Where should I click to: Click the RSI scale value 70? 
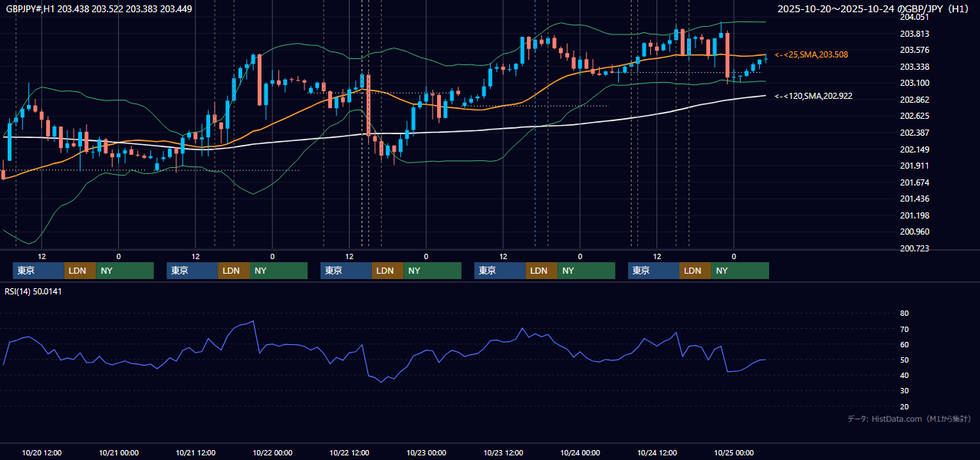(904, 329)
